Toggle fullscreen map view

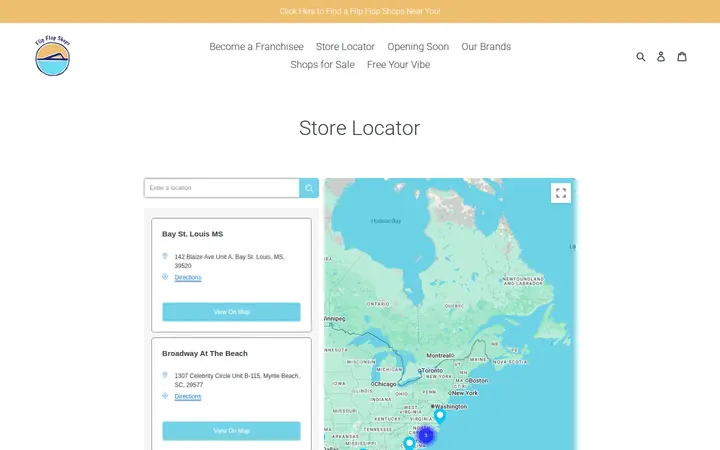coord(561,193)
